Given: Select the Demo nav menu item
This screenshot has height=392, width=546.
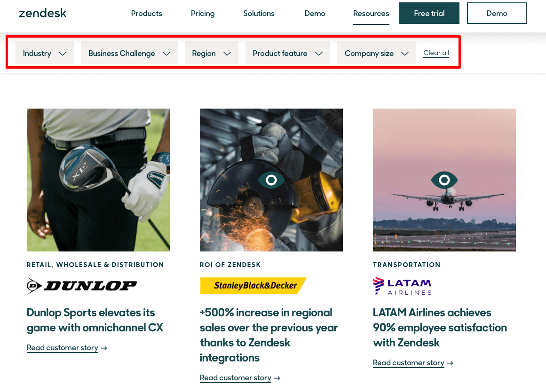Looking at the screenshot, I should pyautogui.click(x=315, y=14).
